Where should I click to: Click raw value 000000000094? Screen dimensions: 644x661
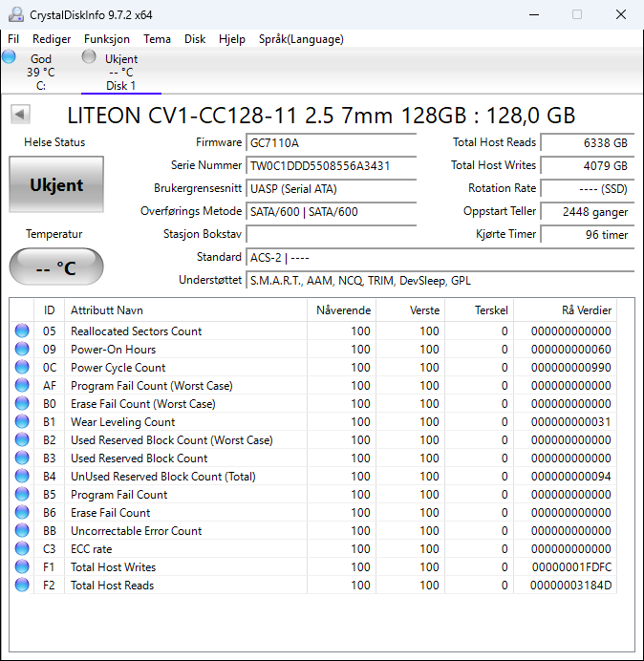click(x=571, y=477)
